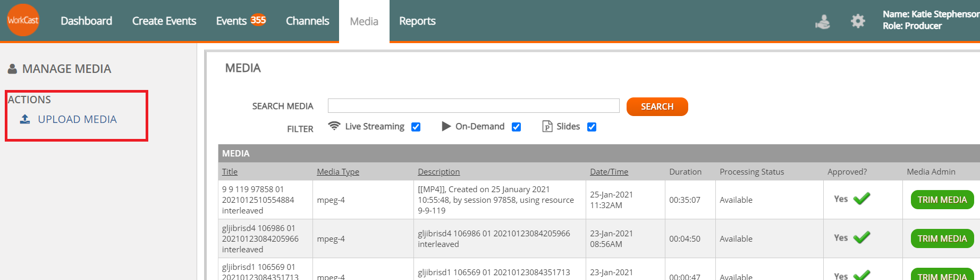Open the Create Events tab
The width and height of the screenshot is (980, 280).
tap(164, 21)
